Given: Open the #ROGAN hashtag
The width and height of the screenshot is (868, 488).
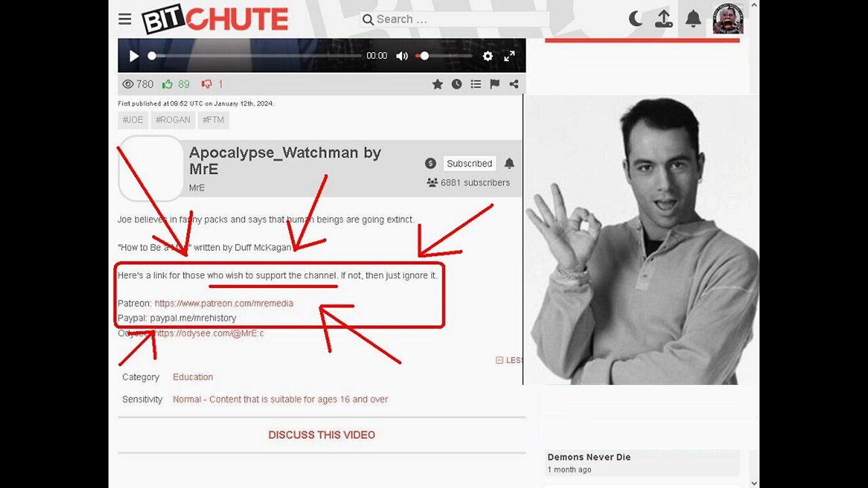Looking at the screenshot, I should (173, 120).
